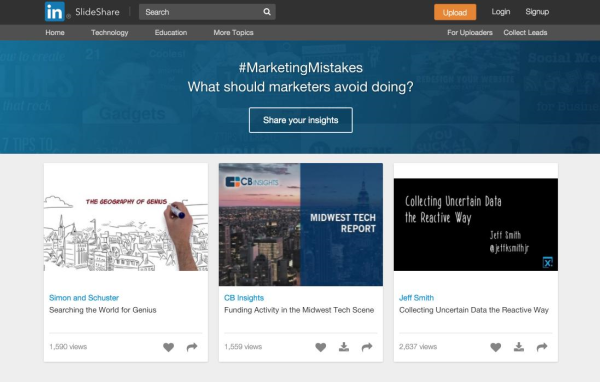
Task: Click title 'Collecting Uncertain Data the Reactive Way'
Action: coord(474,310)
